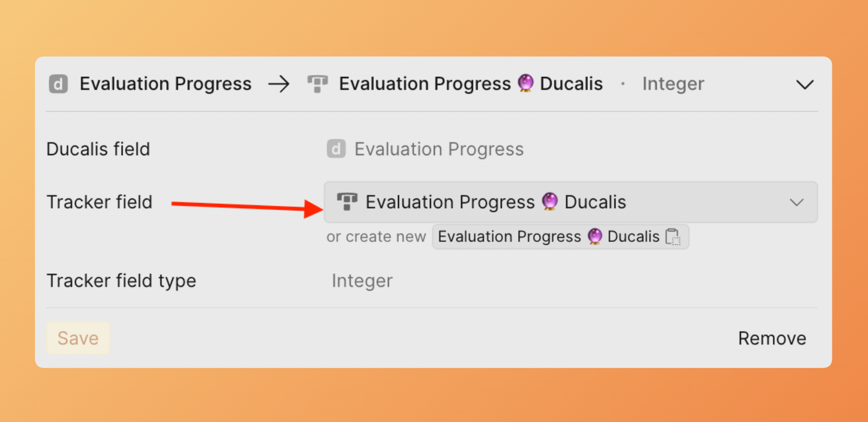
Task: Click the Ducalis logo icon in the header
Action: [58, 84]
